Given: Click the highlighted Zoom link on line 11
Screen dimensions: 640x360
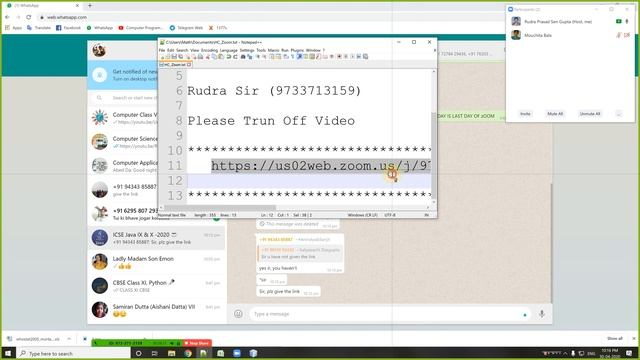Looking at the screenshot, I should (x=321, y=166).
